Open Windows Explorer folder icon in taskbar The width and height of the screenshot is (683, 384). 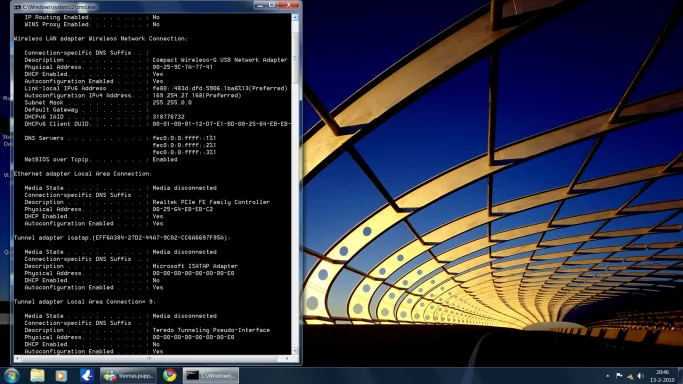[37, 375]
